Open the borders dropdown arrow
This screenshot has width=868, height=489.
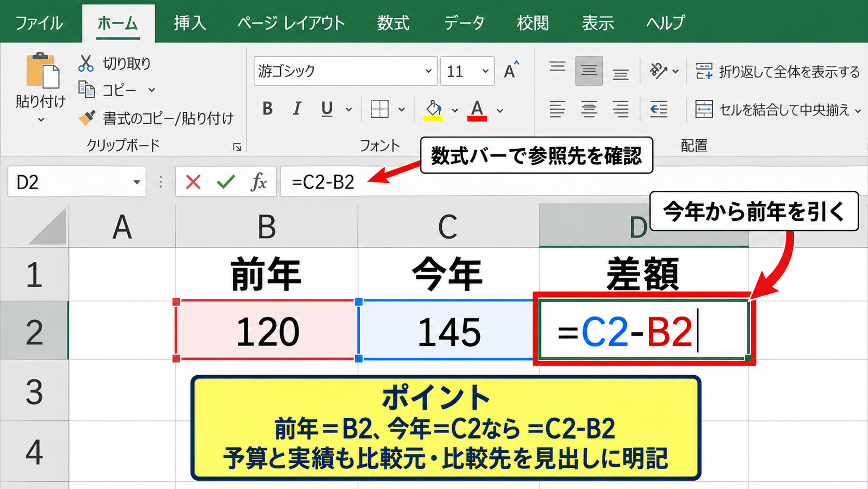(402, 110)
